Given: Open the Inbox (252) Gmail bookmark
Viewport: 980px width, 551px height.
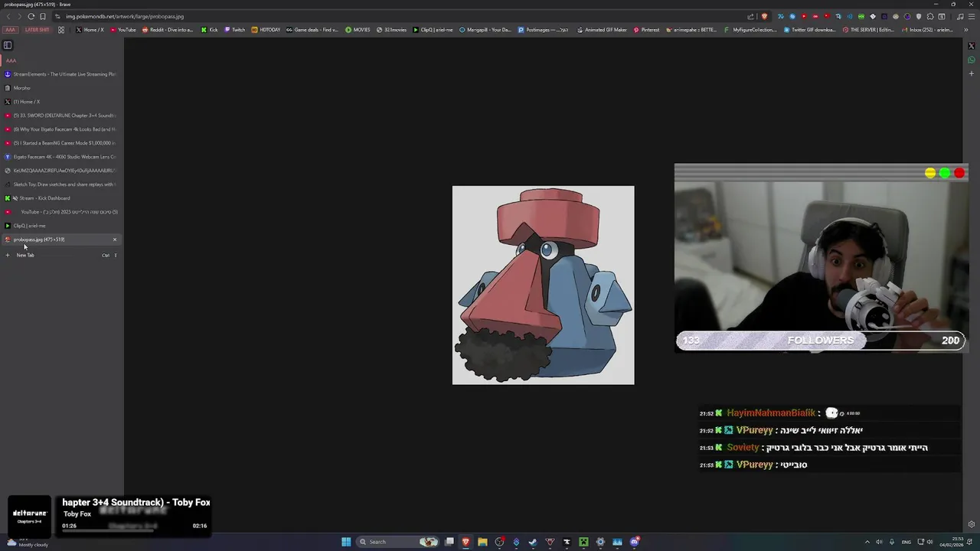Looking at the screenshot, I should (926, 30).
